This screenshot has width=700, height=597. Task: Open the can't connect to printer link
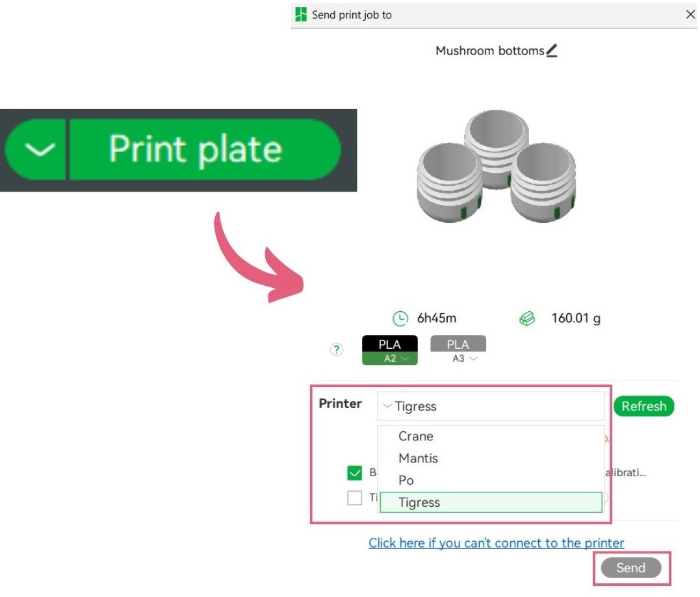coord(496,543)
